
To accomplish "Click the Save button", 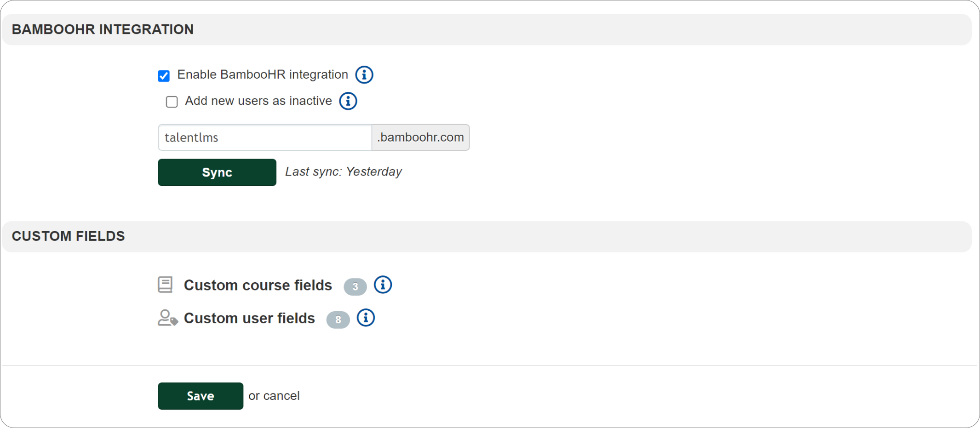I will click(201, 396).
